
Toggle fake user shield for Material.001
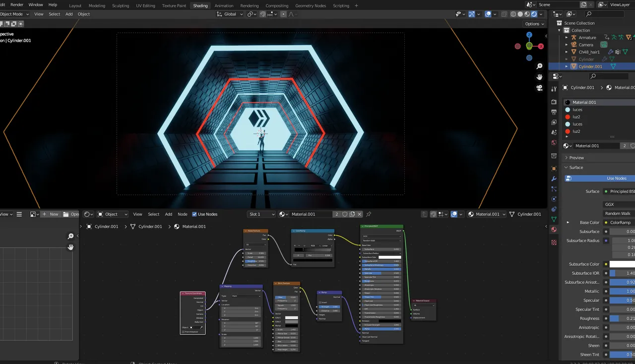(345, 214)
